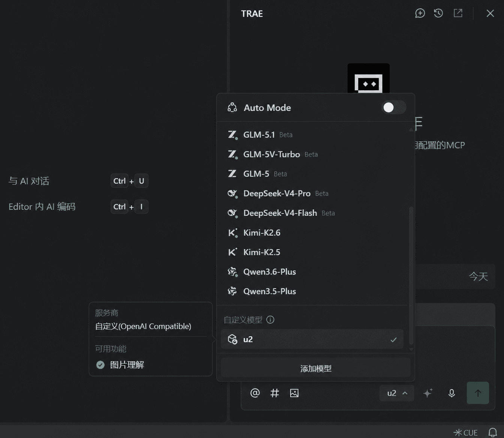Send the message with arrow button
Viewport: 504px width, 438px height.
coord(478,393)
